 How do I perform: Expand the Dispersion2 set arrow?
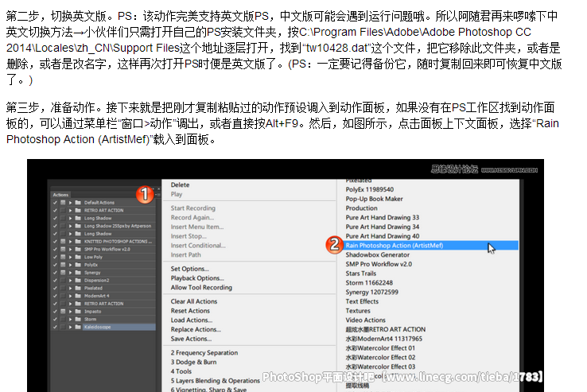pos(70,281)
